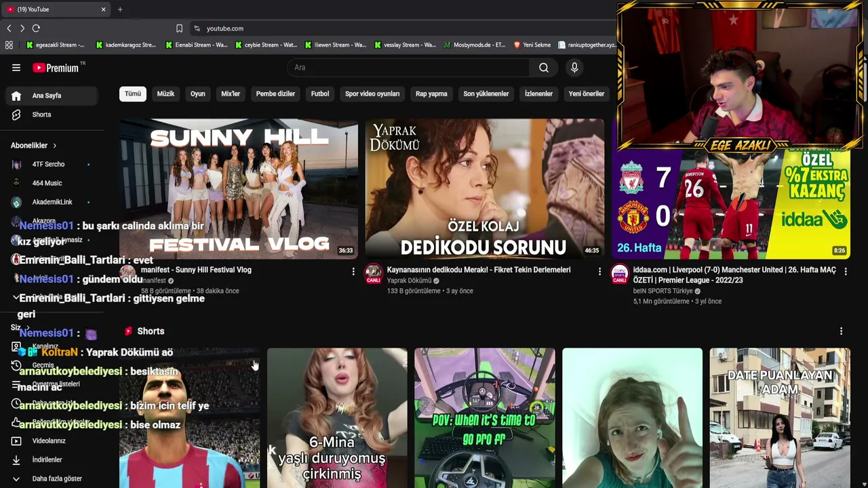The image size is (868, 488).
Task: Open the YouTube hamburger guide menu
Action: point(16,68)
